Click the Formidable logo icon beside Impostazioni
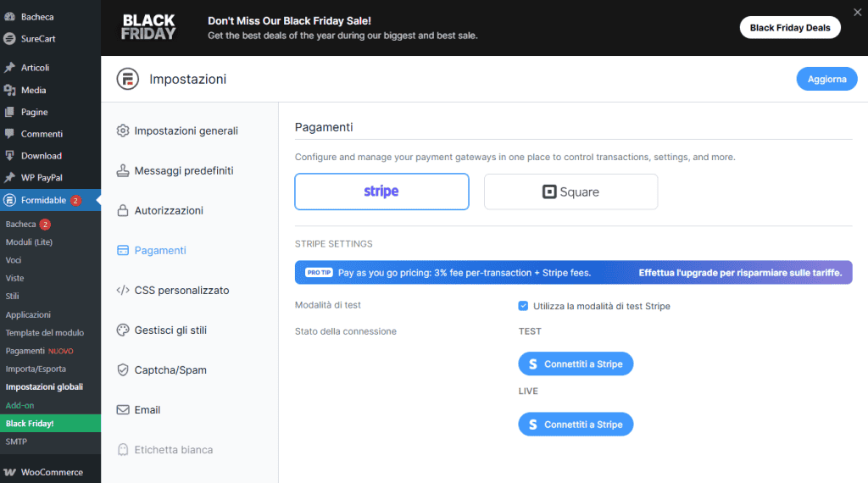868x483 pixels. pyautogui.click(x=127, y=79)
